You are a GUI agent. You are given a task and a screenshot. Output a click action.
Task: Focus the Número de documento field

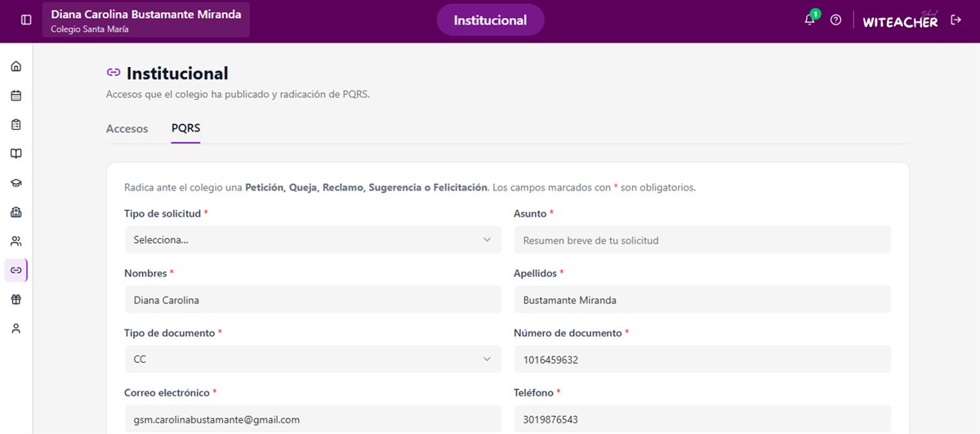pyautogui.click(x=702, y=359)
